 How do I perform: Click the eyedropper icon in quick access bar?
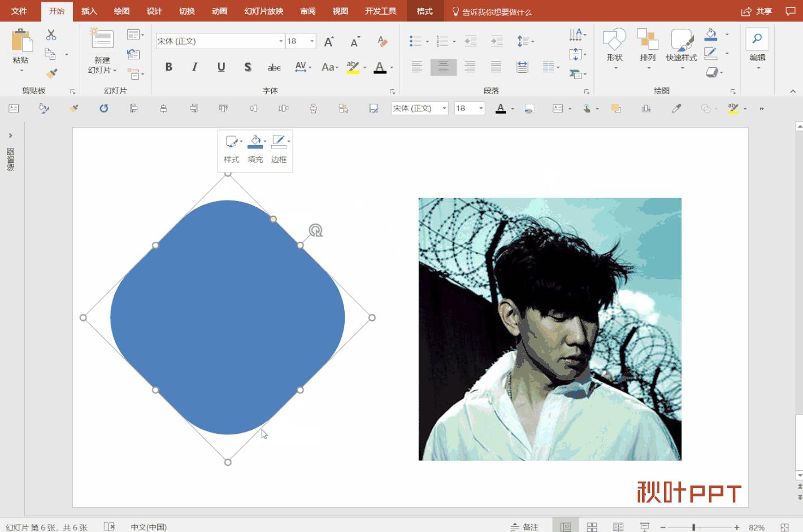(x=676, y=108)
